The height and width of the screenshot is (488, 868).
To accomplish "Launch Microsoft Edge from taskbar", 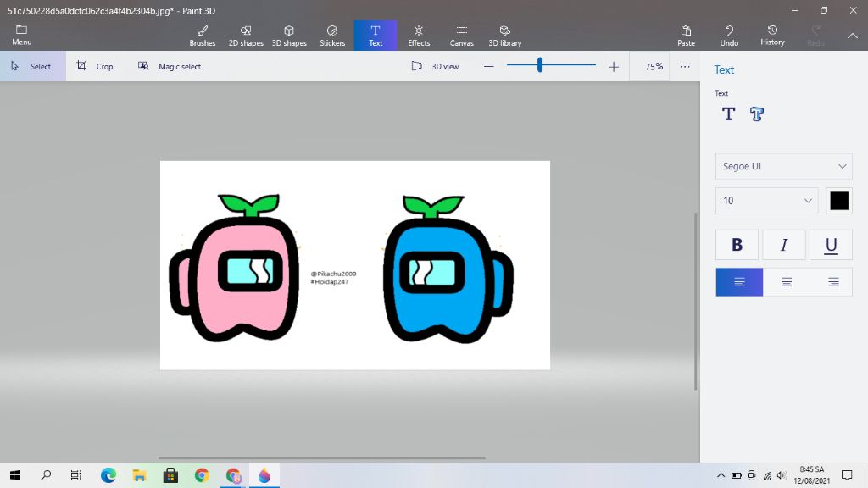I will (x=108, y=475).
